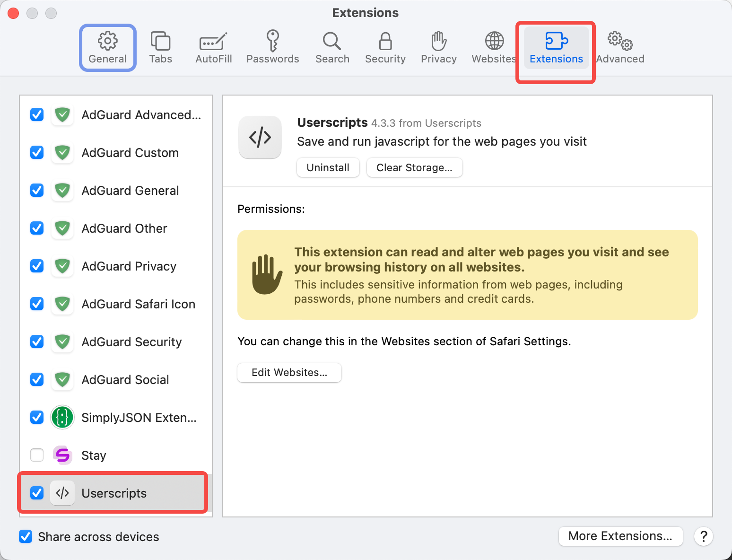The image size is (732, 560).
Task: Click the AdGuard Custom shield icon
Action: coord(62,152)
